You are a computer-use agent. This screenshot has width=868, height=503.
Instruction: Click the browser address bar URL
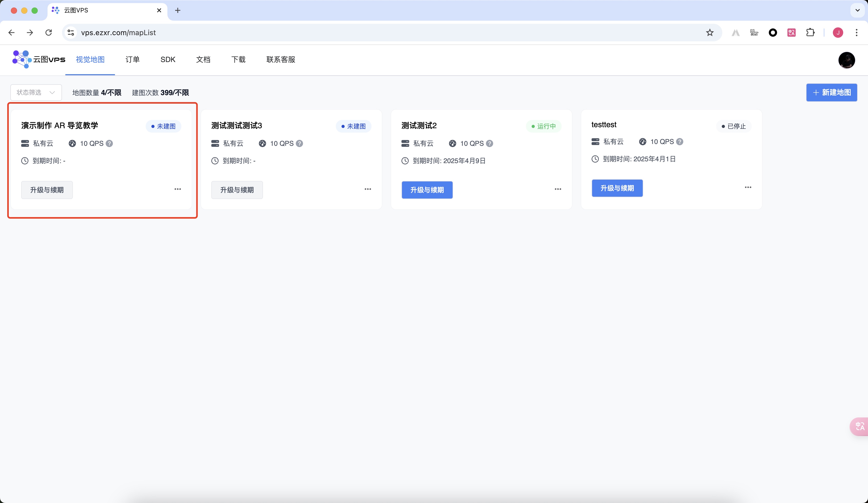coord(118,32)
